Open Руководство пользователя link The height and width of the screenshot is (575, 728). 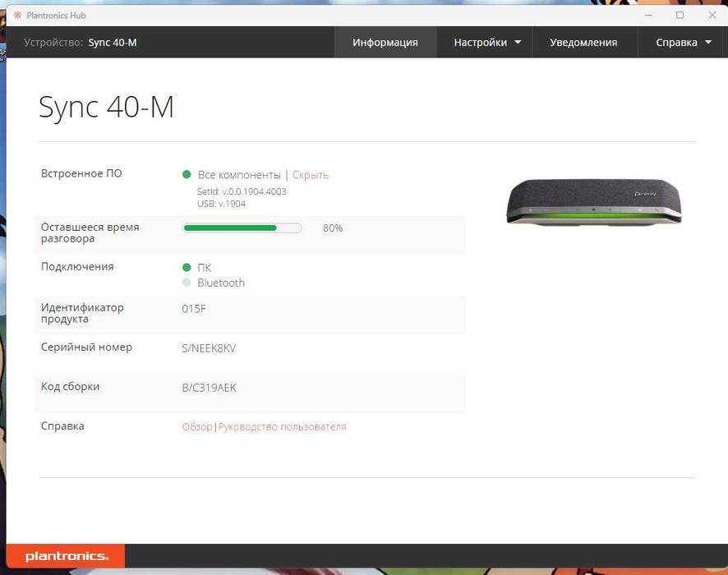pyautogui.click(x=283, y=426)
